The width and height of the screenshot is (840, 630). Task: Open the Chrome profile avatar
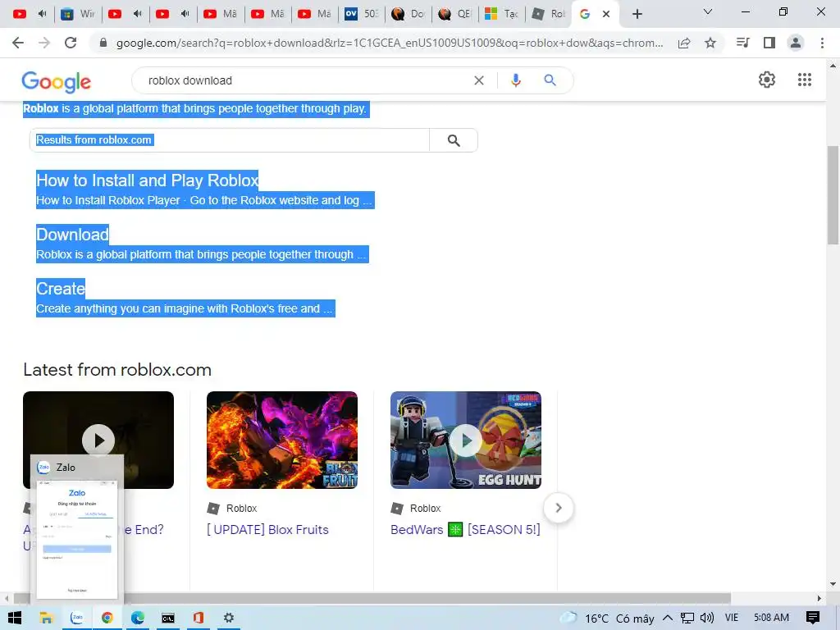[796, 43]
